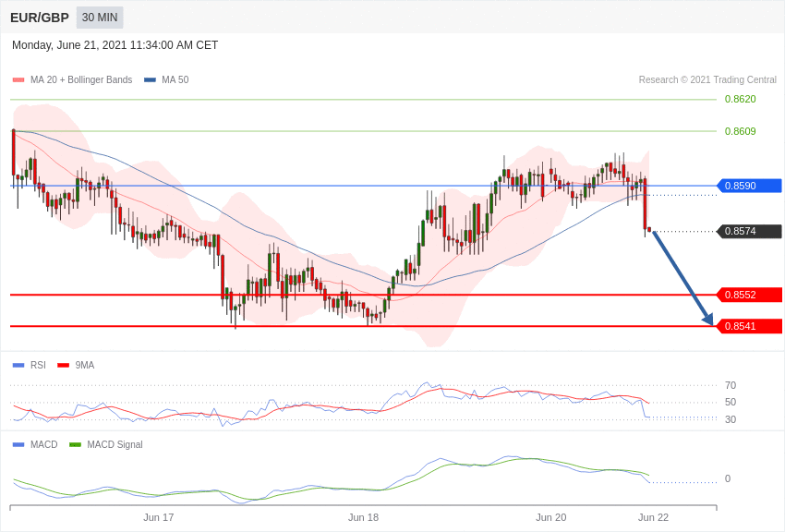The image size is (785, 532).
Task: Click the 9MA legend red swatch
Action: point(63,366)
